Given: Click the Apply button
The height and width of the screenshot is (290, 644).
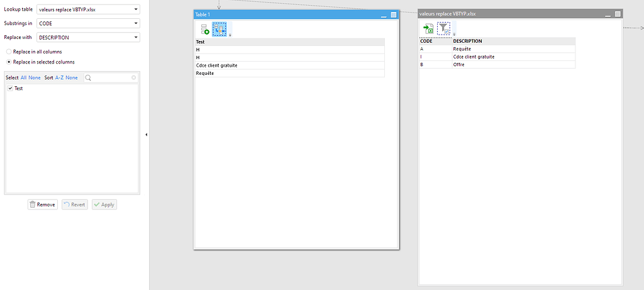Looking at the screenshot, I should [x=104, y=204].
